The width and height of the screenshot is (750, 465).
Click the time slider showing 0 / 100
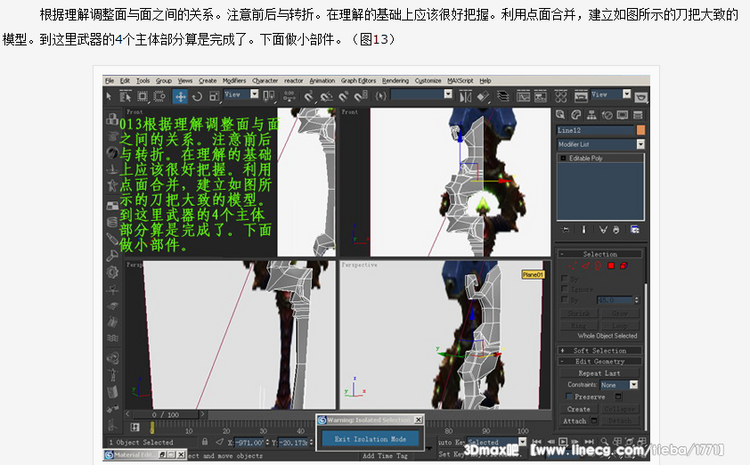coord(165,414)
